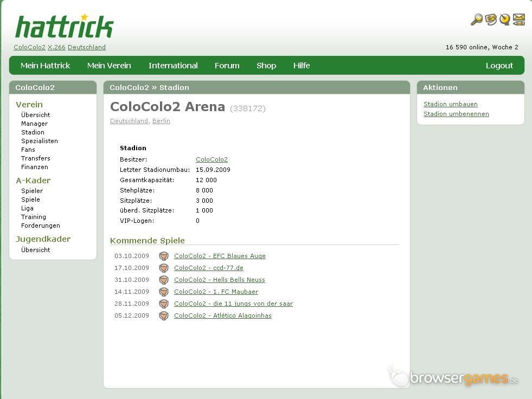Open Stadion in the sidebar
The height and width of the screenshot is (399, 532).
click(x=33, y=132)
